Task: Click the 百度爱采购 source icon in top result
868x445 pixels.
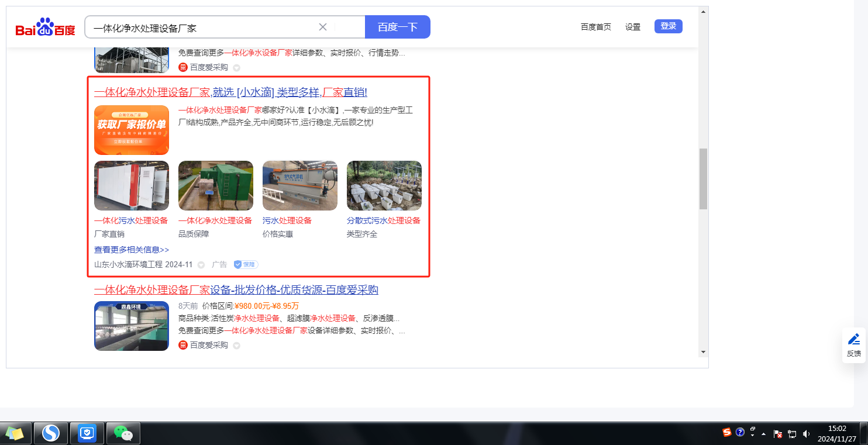Action: coord(183,67)
